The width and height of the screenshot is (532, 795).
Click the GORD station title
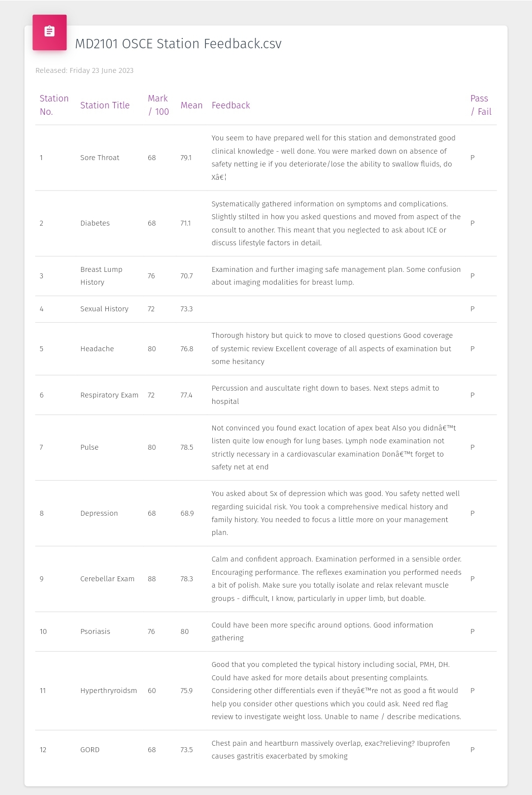pyautogui.click(x=90, y=750)
